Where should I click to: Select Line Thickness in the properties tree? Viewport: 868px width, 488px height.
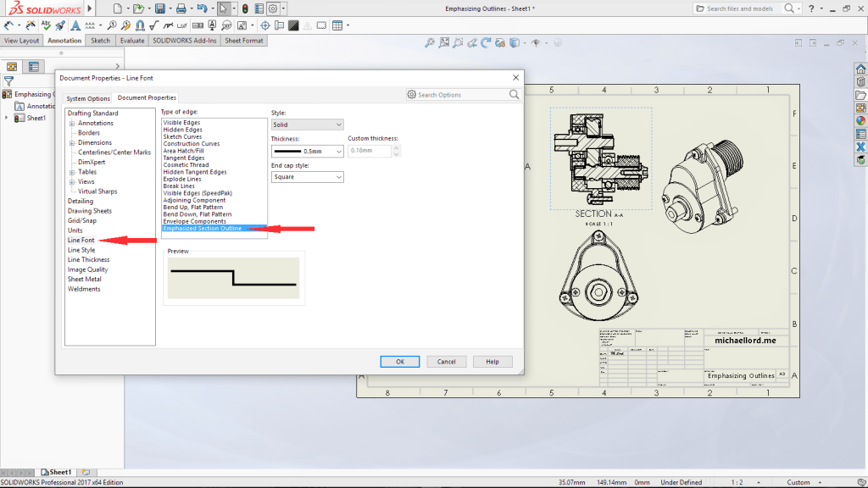click(88, 259)
